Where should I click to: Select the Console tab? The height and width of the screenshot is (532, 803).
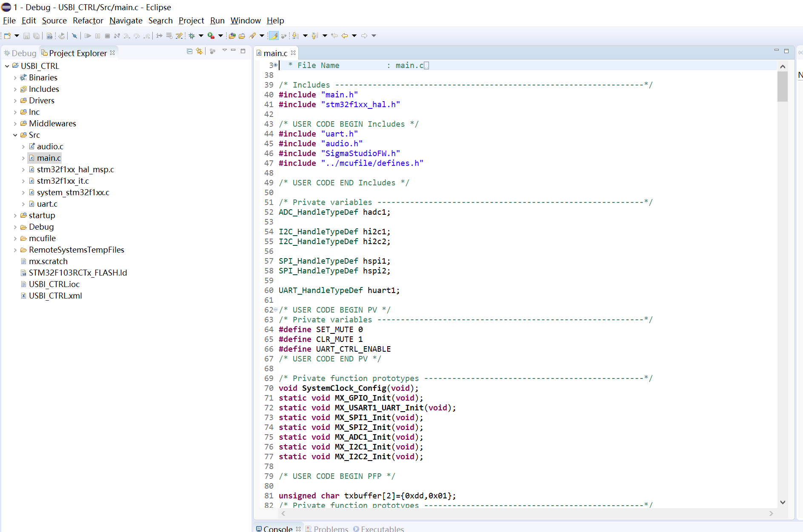coord(274,529)
